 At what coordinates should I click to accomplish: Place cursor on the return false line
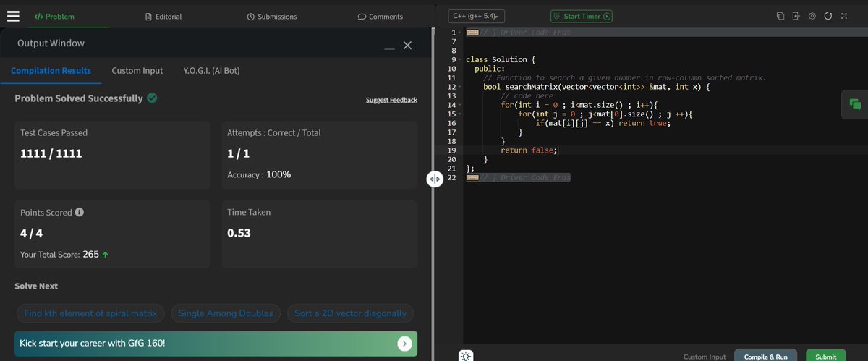[529, 150]
